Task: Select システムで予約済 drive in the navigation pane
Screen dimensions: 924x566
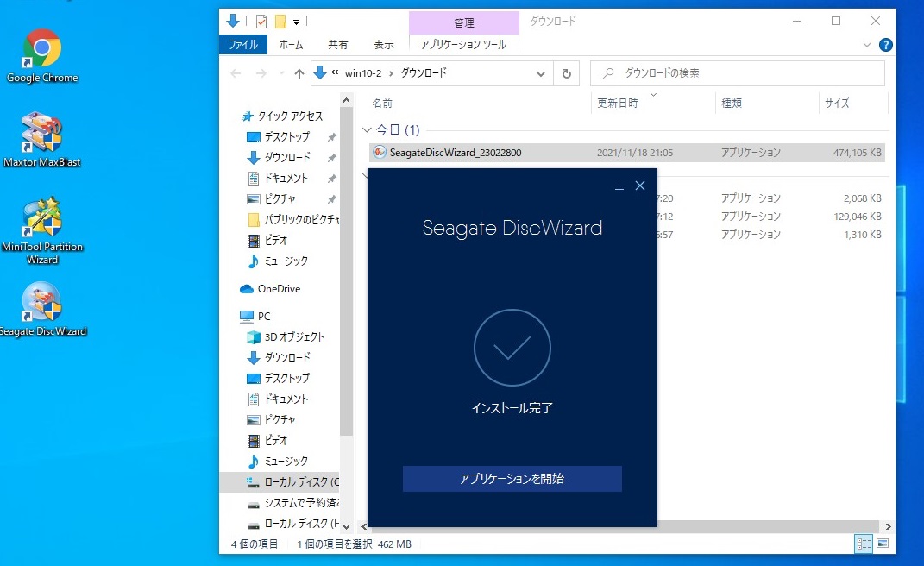Action: point(293,502)
